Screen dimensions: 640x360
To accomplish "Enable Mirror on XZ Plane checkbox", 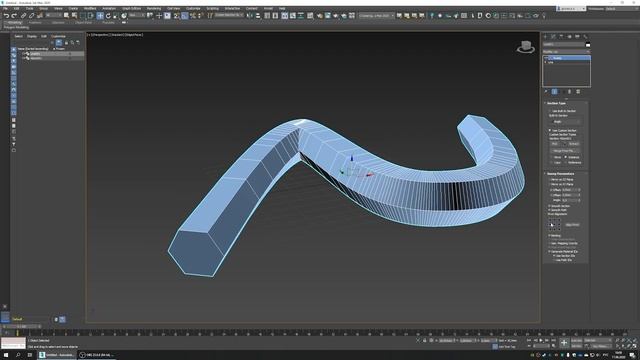I will pyautogui.click(x=550, y=179).
